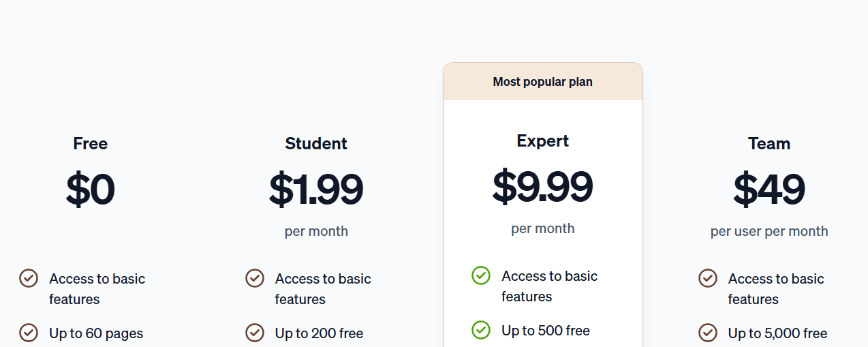Select the Team plan heading
The image size is (868, 347).
[x=769, y=144]
